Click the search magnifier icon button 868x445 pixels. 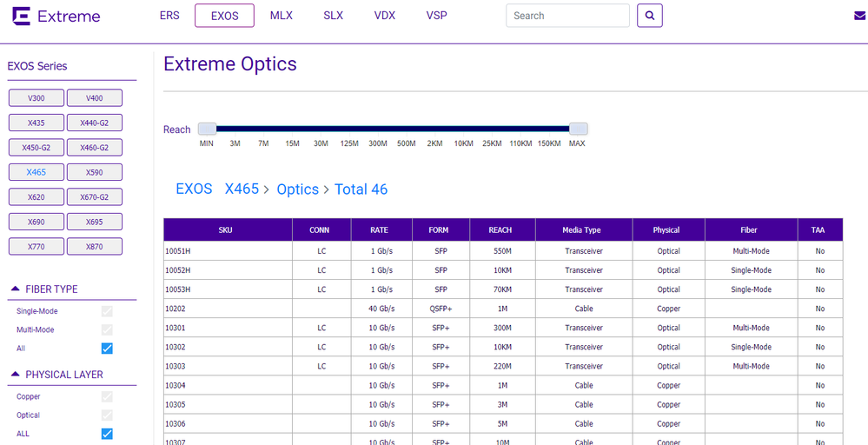(x=649, y=16)
